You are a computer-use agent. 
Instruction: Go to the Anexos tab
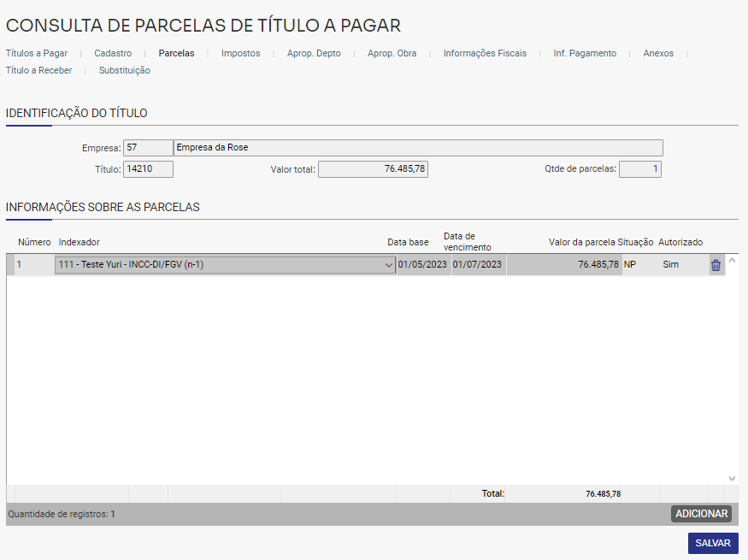coord(658,53)
